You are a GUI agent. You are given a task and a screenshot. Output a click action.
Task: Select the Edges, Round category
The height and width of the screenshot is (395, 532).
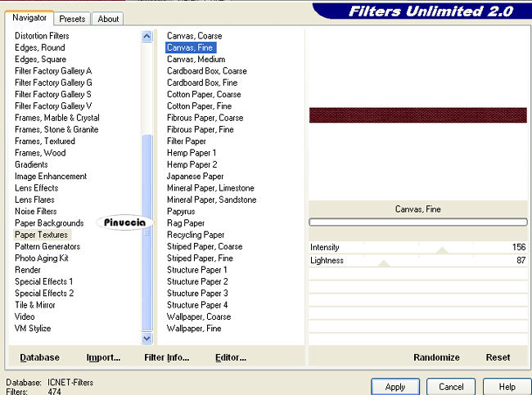[x=40, y=47]
